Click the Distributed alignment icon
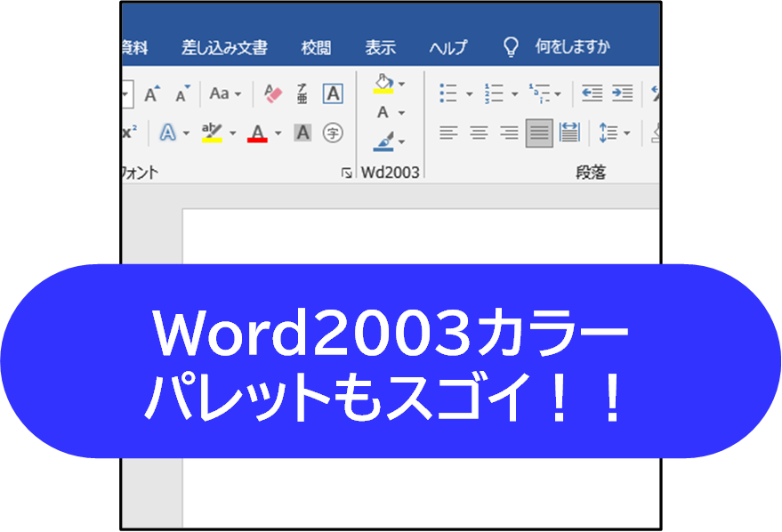Image resolution: width=782 pixels, height=532 pixels. point(569,133)
